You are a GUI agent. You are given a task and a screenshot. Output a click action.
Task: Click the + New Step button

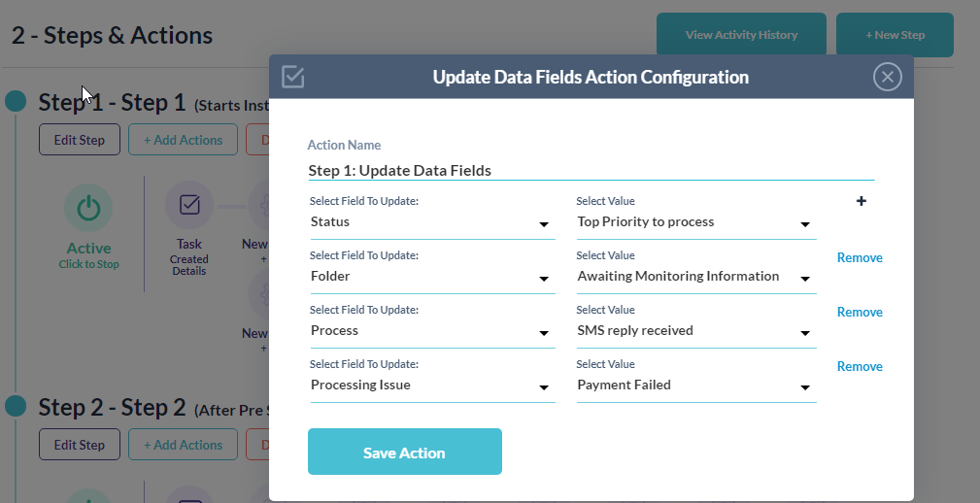coord(895,35)
